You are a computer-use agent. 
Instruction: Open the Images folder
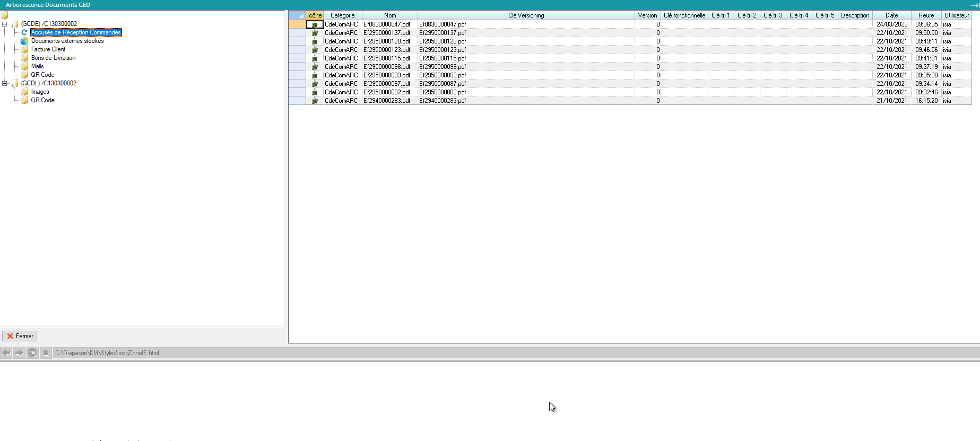tap(40, 92)
